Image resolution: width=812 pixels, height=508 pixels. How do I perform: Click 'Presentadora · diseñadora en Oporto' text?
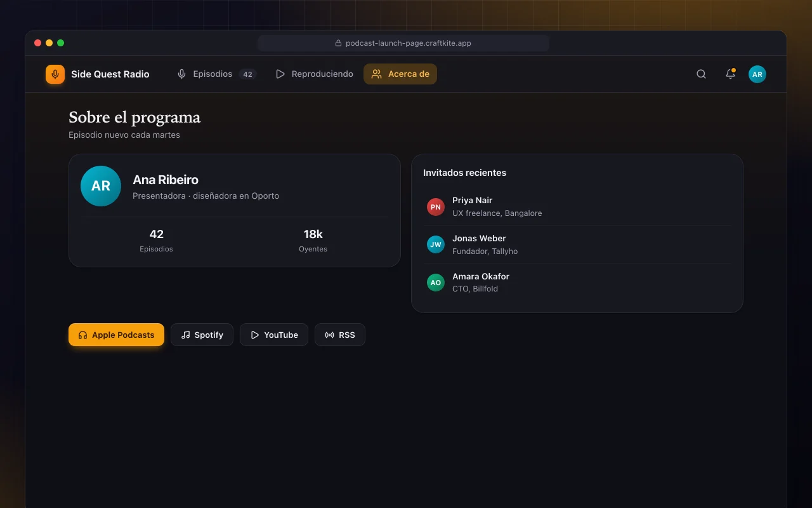click(x=206, y=196)
